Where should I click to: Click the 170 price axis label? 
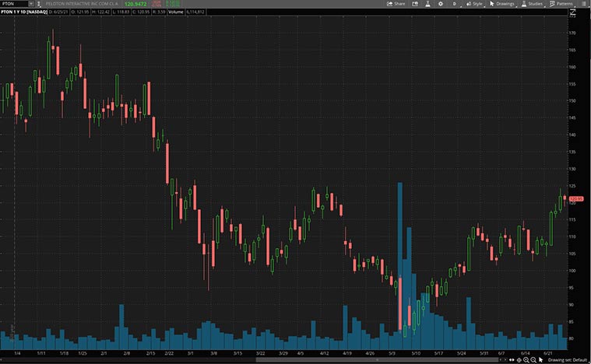click(x=572, y=33)
